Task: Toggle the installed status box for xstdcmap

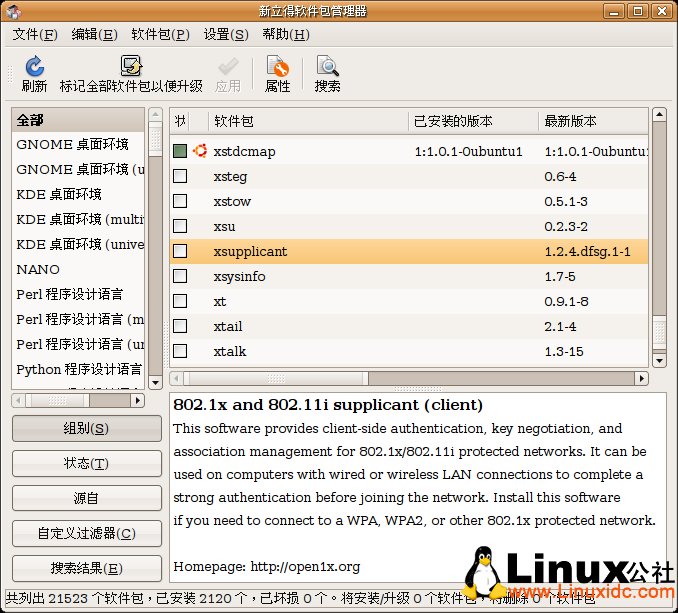Action: click(x=180, y=151)
